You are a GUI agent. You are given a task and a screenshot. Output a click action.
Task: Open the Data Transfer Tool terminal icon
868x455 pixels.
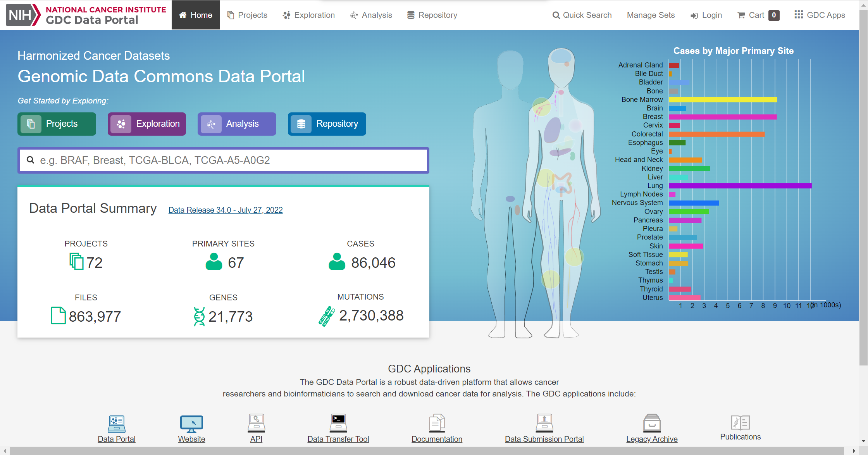coord(338,423)
